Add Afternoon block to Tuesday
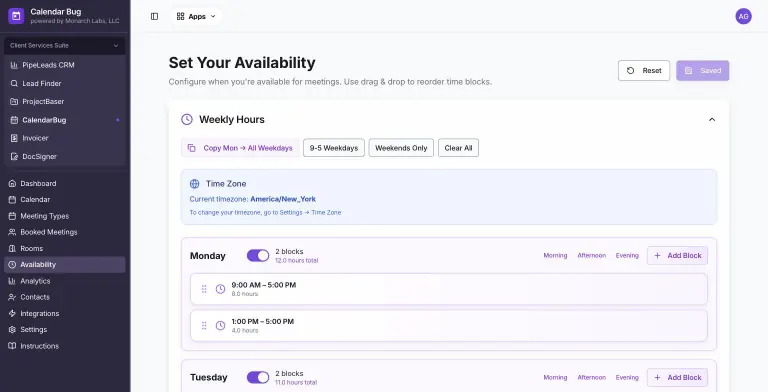This screenshot has height=392, width=768. click(591, 377)
